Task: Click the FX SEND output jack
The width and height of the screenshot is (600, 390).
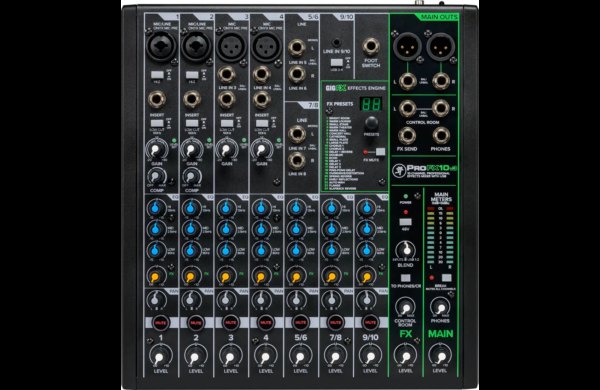Action: [x=407, y=135]
